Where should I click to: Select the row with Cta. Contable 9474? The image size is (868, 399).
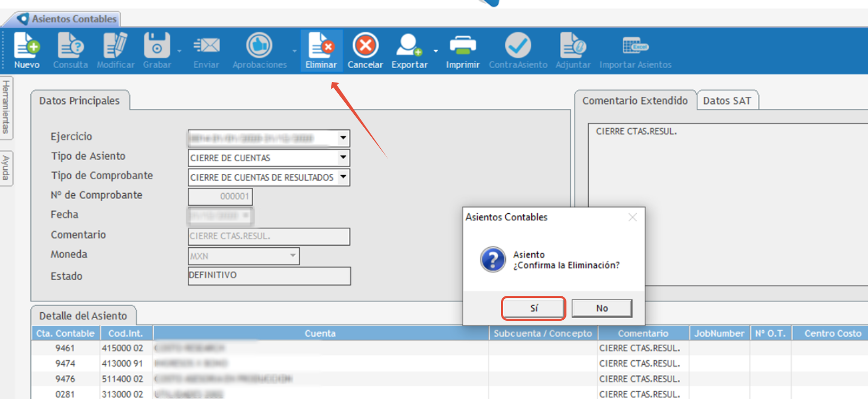pos(449,363)
